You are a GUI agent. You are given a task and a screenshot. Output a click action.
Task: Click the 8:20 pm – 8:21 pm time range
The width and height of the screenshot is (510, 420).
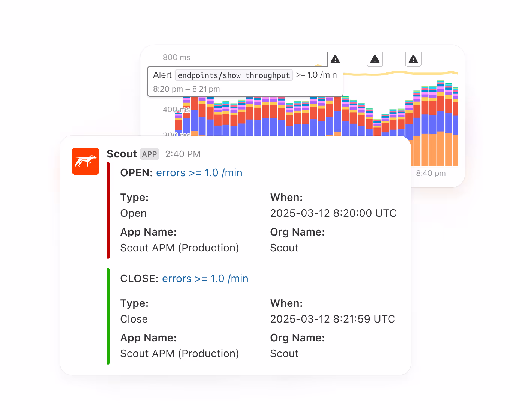click(186, 89)
